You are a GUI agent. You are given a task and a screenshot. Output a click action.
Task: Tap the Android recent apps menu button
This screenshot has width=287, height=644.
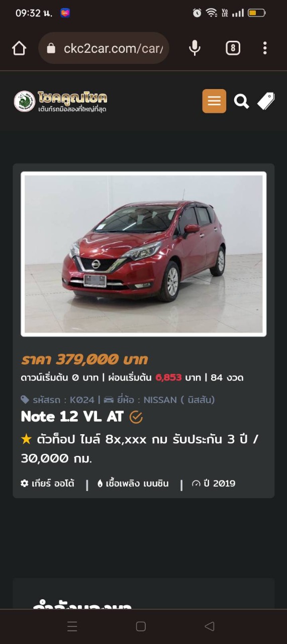pos(72,626)
